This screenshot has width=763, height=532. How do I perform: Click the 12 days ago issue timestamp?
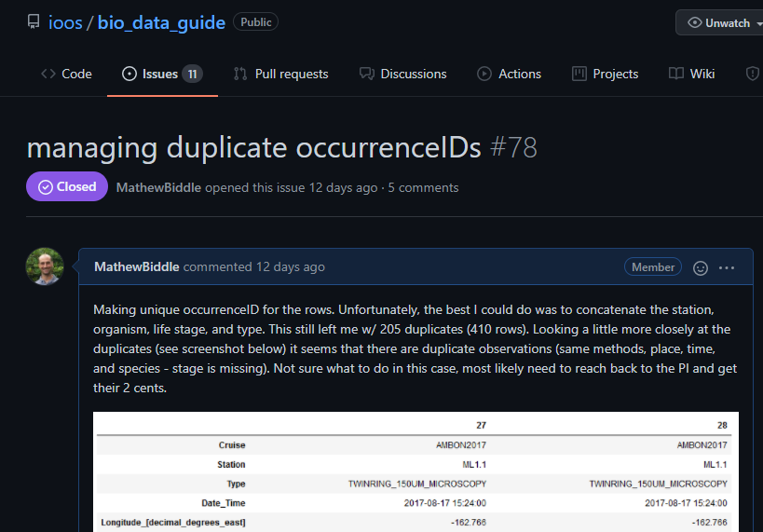[343, 188]
